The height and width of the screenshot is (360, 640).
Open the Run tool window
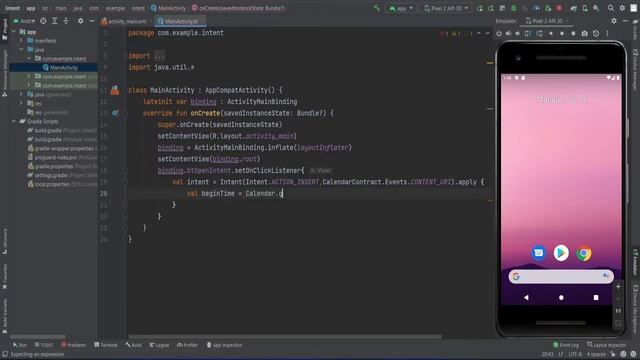[x=20, y=345]
